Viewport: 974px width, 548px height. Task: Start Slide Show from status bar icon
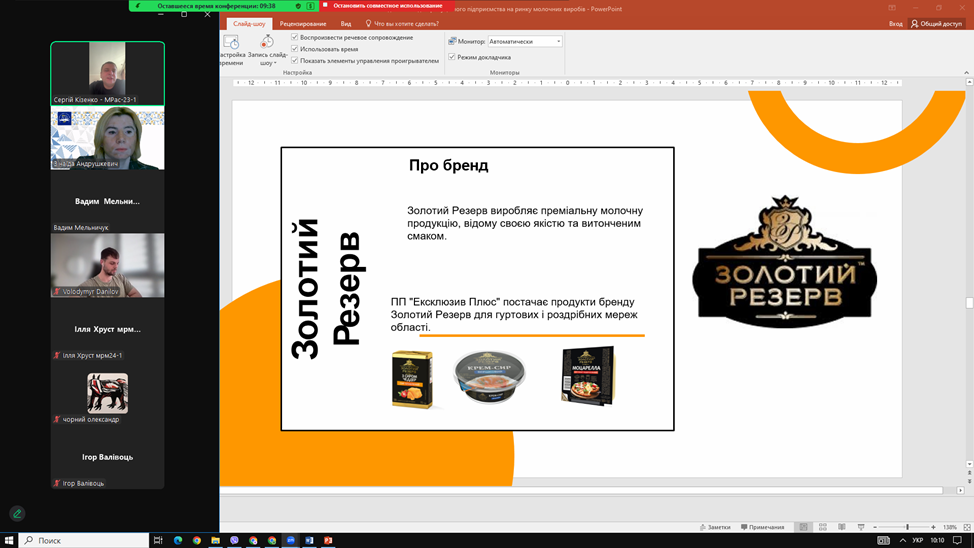861,527
